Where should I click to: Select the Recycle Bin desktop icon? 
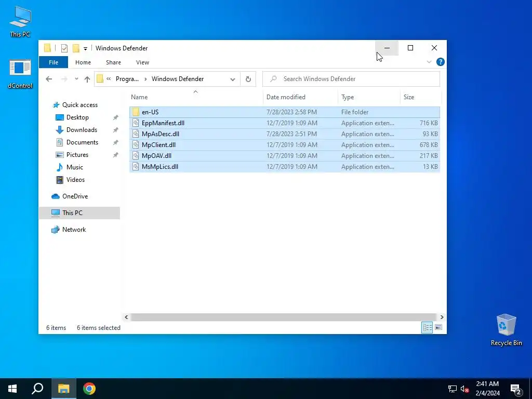[506, 330]
